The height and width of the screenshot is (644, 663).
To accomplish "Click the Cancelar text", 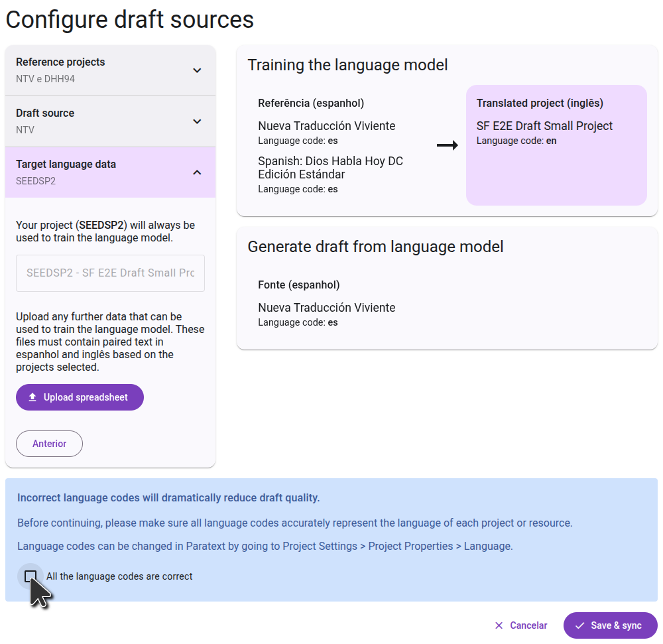I will pos(528,625).
